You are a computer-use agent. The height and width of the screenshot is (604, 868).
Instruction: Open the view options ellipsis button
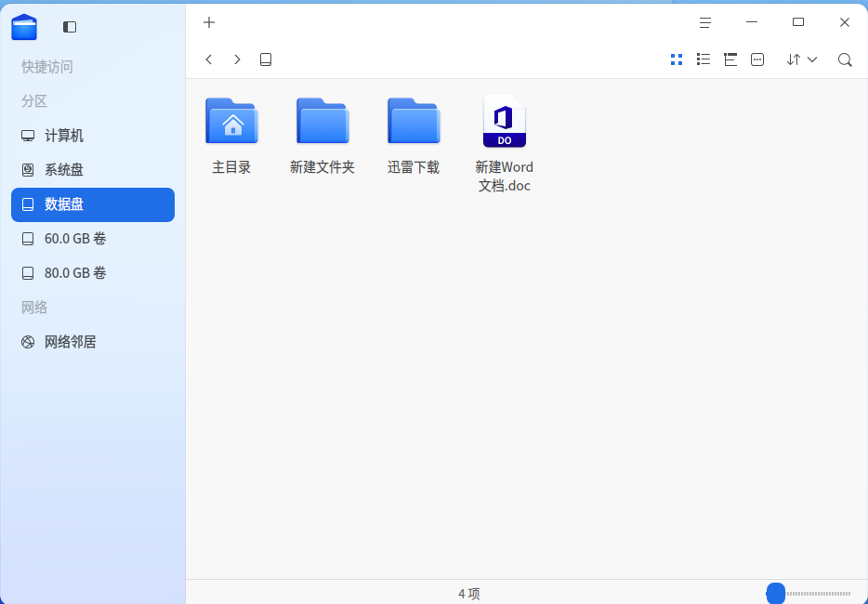tap(757, 59)
